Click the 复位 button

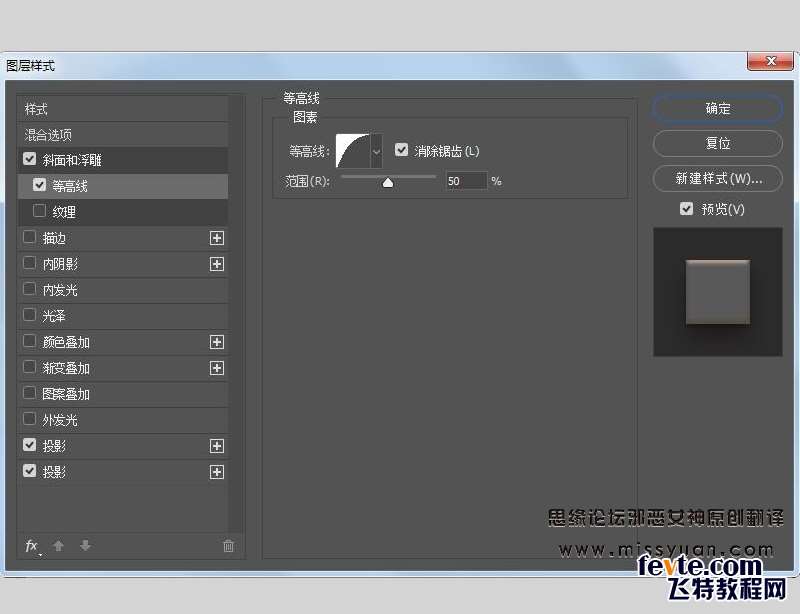click(717, 143)
